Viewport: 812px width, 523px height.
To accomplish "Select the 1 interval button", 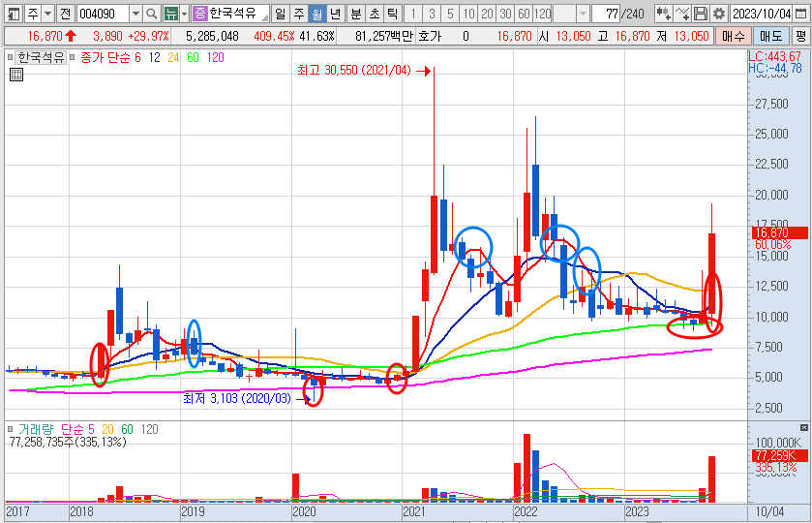I will (x=413, y=14).
